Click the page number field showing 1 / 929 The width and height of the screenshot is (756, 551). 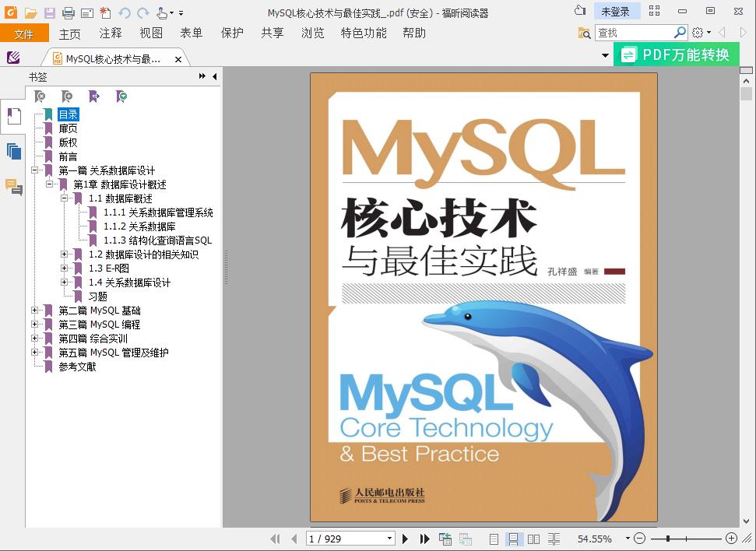(350, 539)
